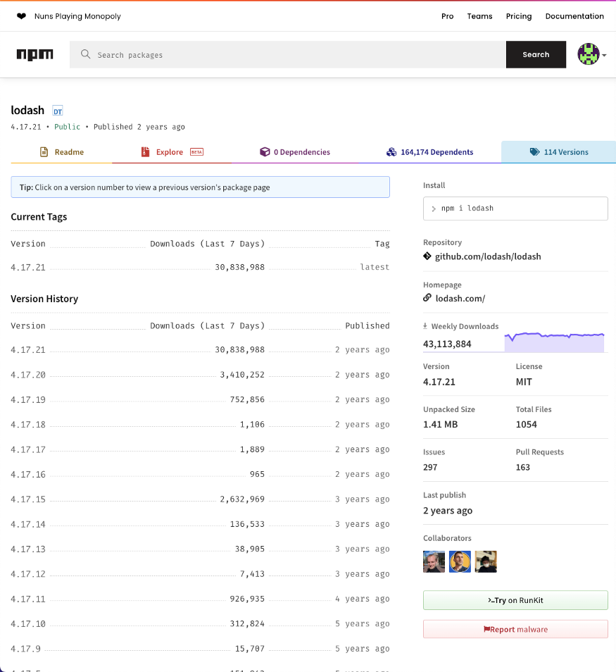Click the 1054 total files value

coord(526,424)
